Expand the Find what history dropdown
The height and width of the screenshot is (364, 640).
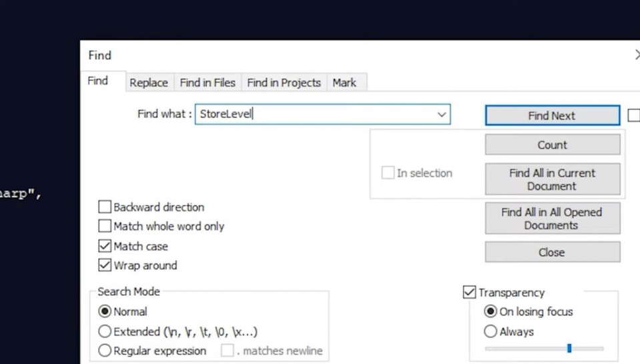(x=441, y=115)
